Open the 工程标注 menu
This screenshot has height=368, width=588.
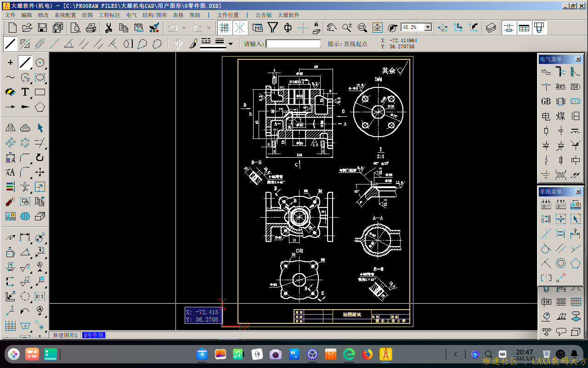tap(109, 15)
